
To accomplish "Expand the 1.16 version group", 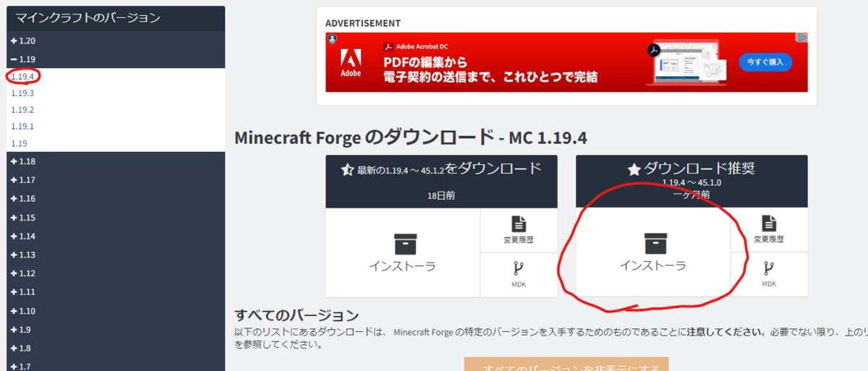I will (x=23, y=199).
